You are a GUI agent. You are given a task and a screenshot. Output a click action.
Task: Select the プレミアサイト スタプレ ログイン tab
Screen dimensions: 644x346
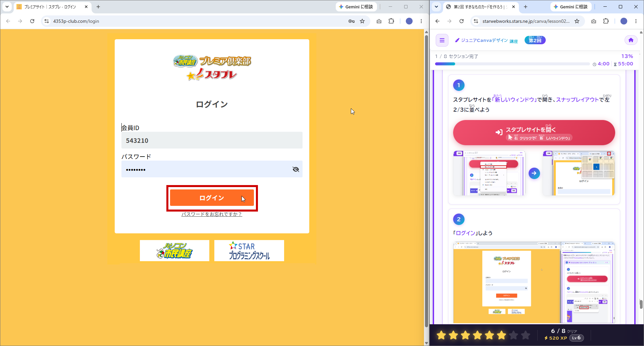(50, 7)
